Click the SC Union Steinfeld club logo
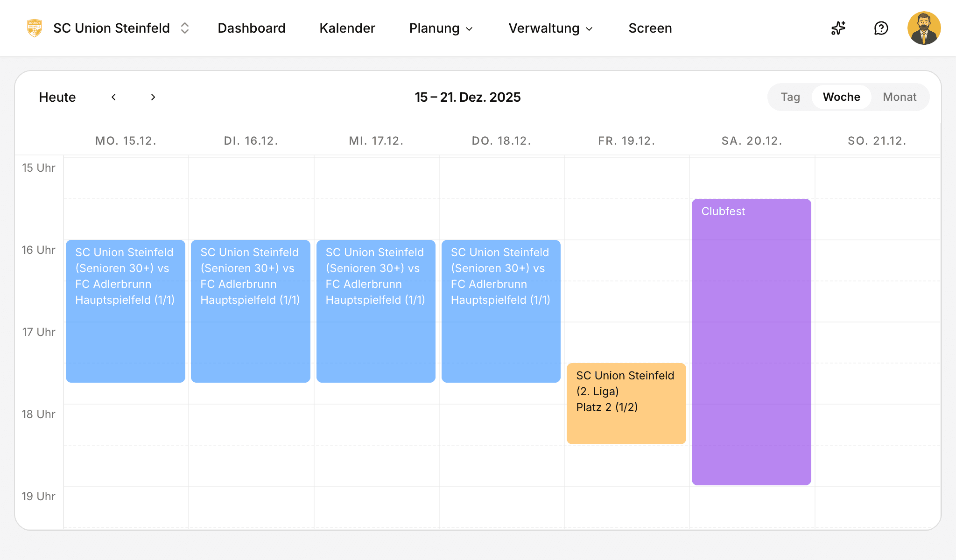The image size is (956, 560). [x=33, y=28]
